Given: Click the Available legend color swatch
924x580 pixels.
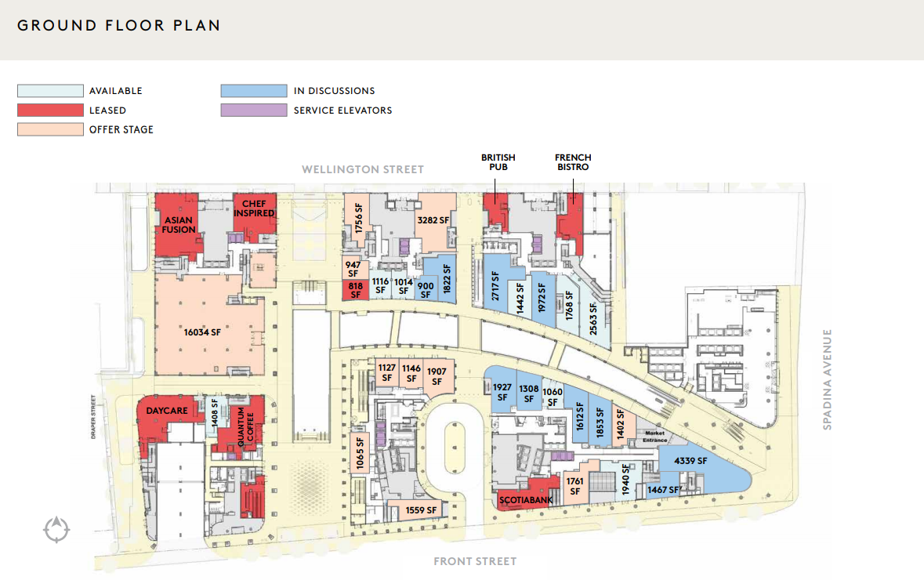Looking at the screenshot, I should coord(50,91).
